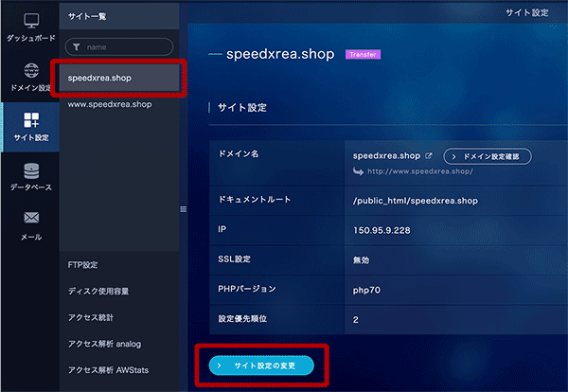The width and height of the screenshot is (568, 392).
Task: Click the ダッシュボード label
Action: click(x=31, y=38)
